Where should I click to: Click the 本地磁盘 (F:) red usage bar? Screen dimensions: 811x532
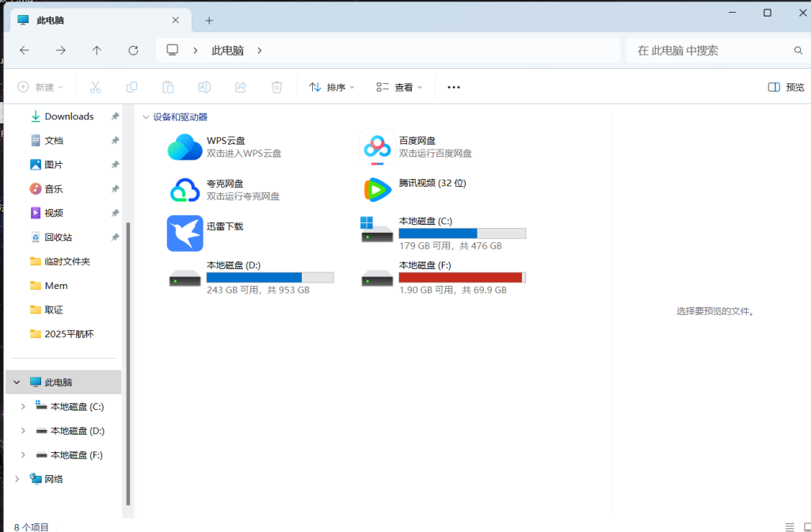461,277
